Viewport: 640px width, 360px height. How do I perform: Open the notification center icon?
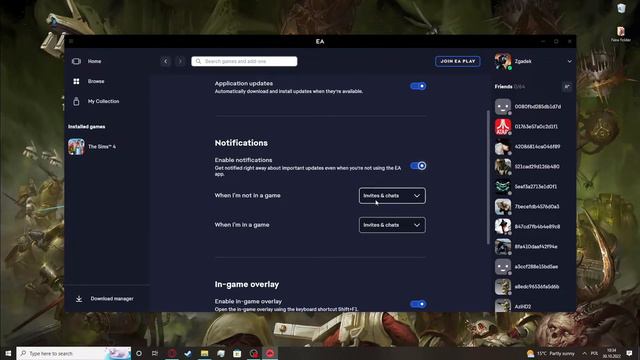point(629,353)
